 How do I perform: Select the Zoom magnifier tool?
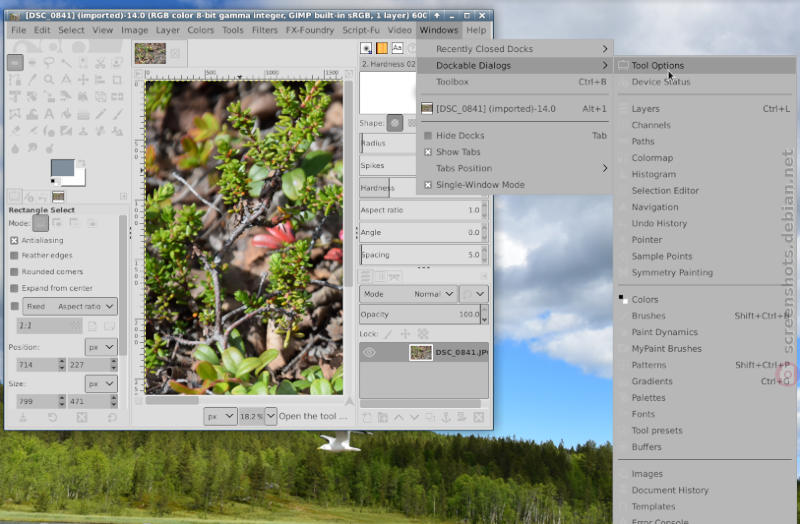point(49,80)
